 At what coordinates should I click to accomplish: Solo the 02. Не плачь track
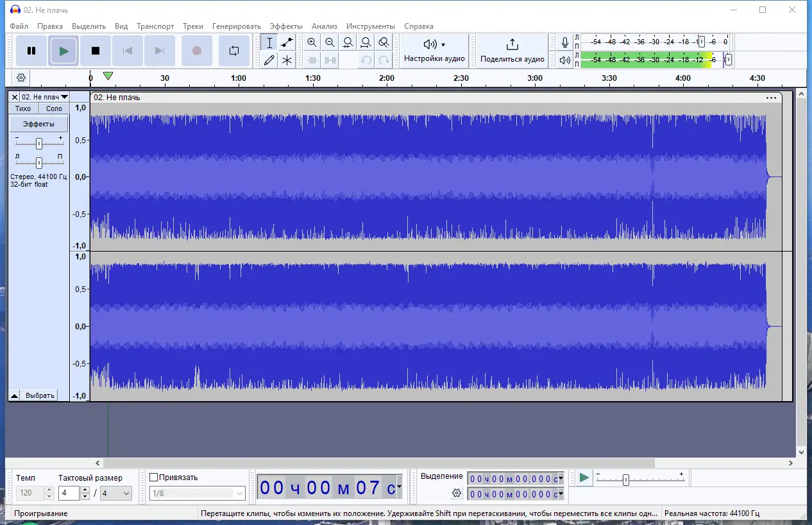pyautogui.click(x=54, y=108)
